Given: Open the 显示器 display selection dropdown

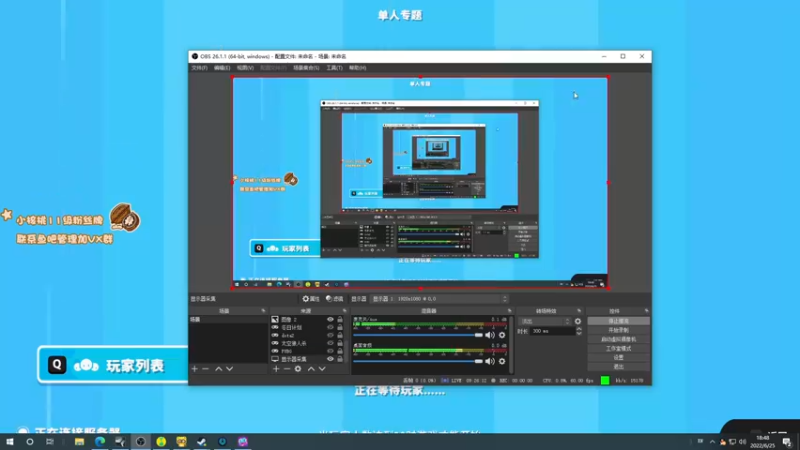Looking at the screenshot, I should tap(439, 299).
